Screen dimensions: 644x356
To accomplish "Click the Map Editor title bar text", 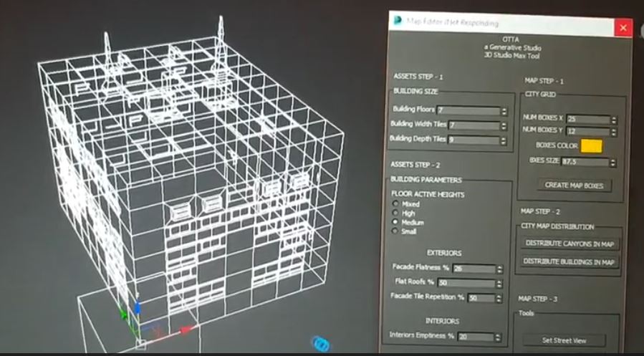I will coord(453,22).
